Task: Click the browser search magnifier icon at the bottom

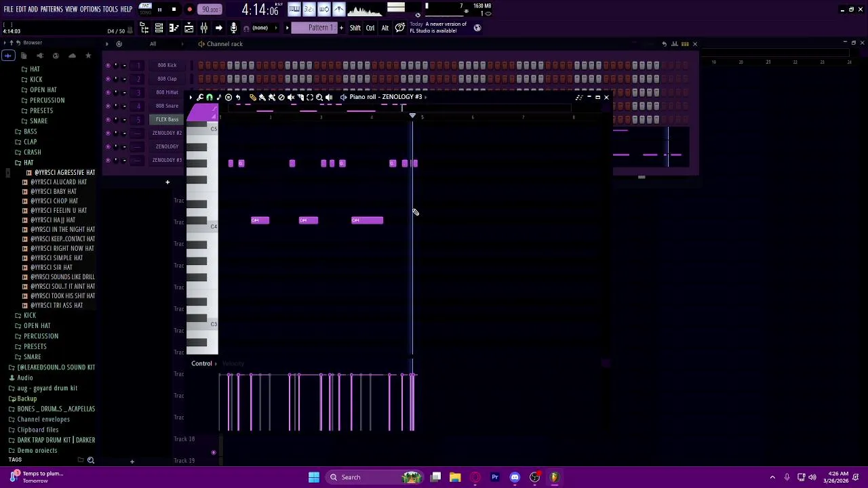Action: pos(90,460)
